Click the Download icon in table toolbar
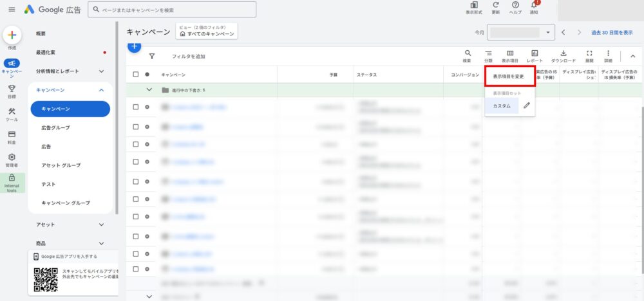 (x=563, y=54)
